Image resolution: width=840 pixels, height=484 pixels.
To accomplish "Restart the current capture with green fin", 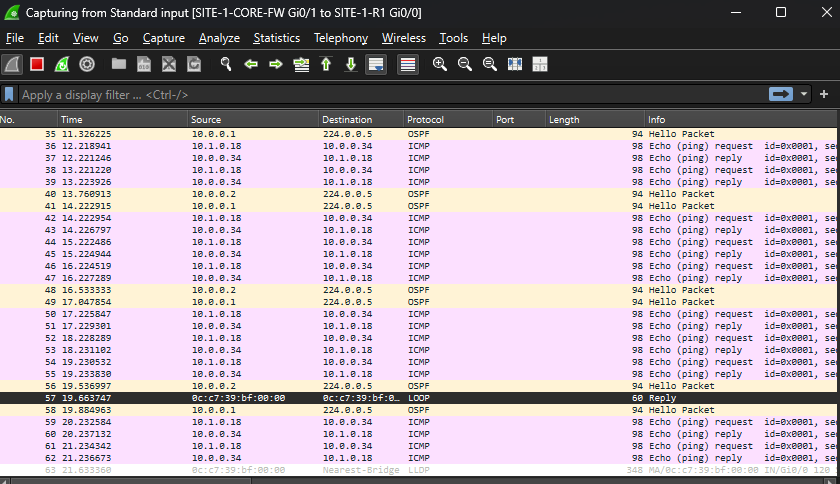I will point(62,64).
